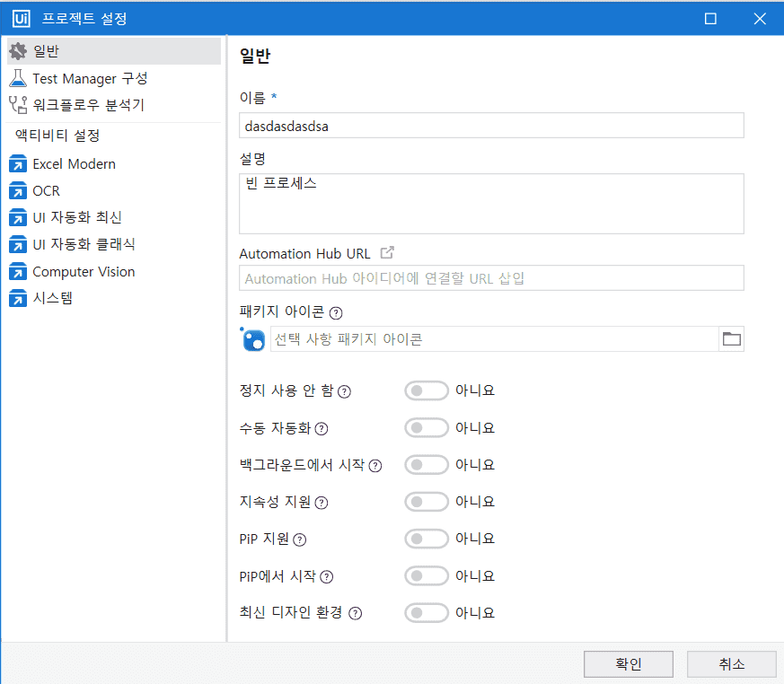The width and height of the screenshot is (784, 684).
Task: Enable the 수동 자동화 switch
Action: pos(427,427)
